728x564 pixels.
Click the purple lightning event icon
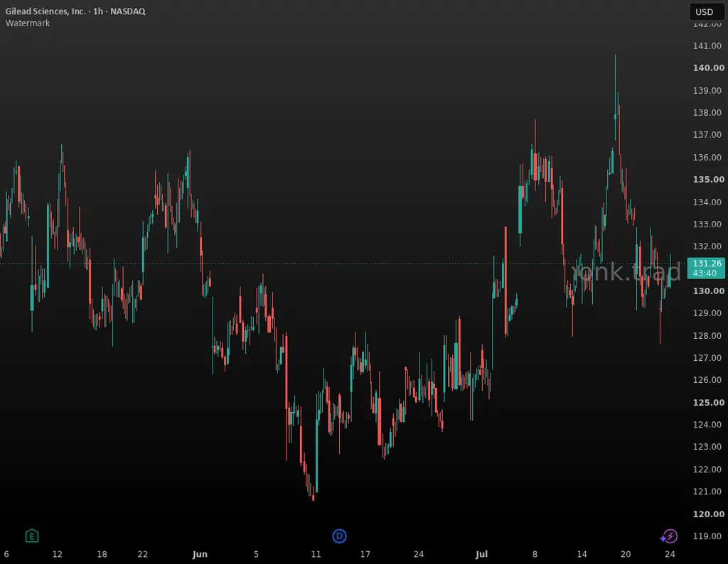(669, 536)
